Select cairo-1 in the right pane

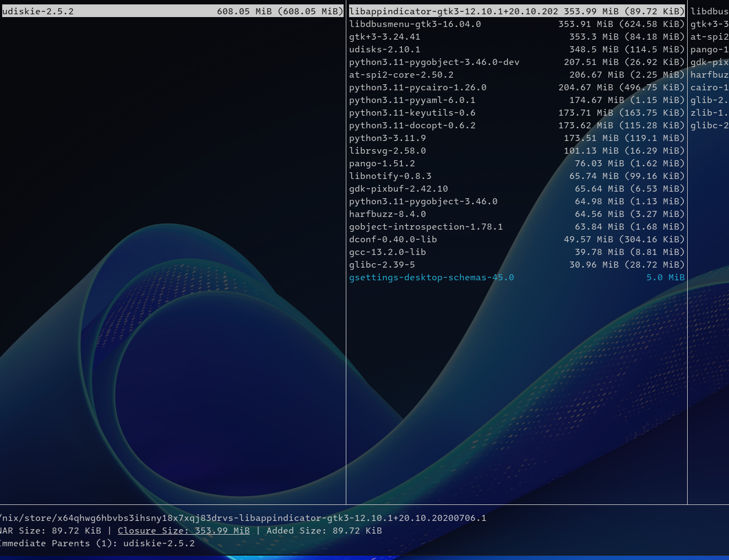709,88
